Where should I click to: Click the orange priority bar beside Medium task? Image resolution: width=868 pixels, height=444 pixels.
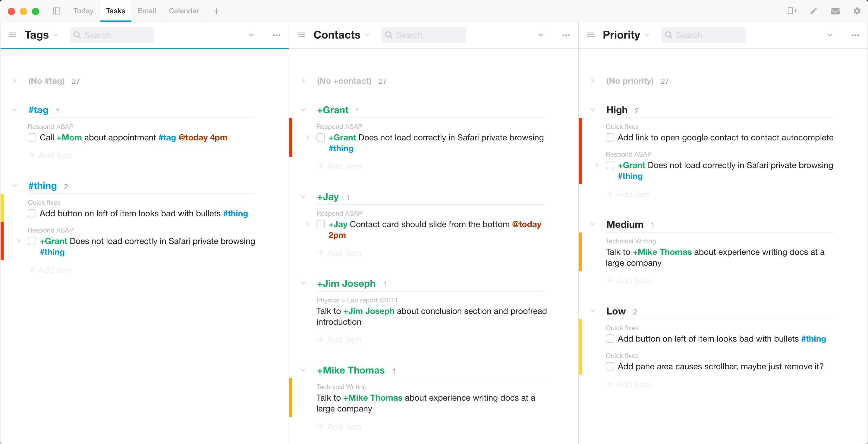coord(580,252)
